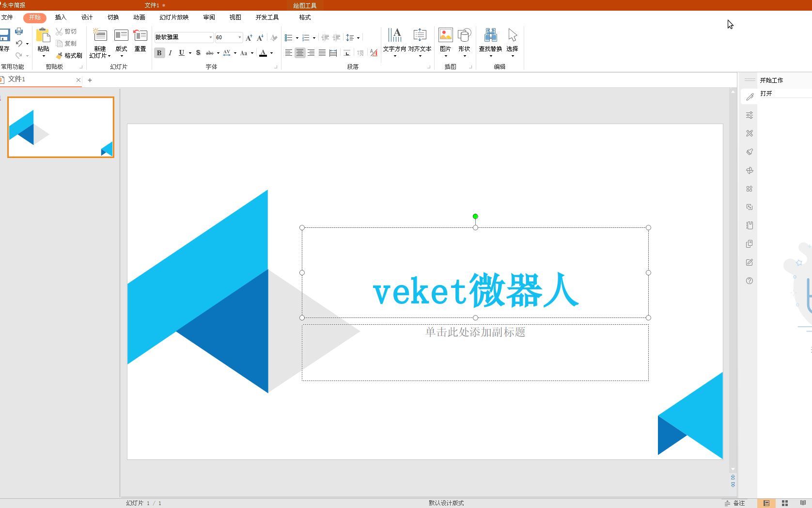Open the line spacing dropdown arrow
812x508 pixels.
[358, 38]
